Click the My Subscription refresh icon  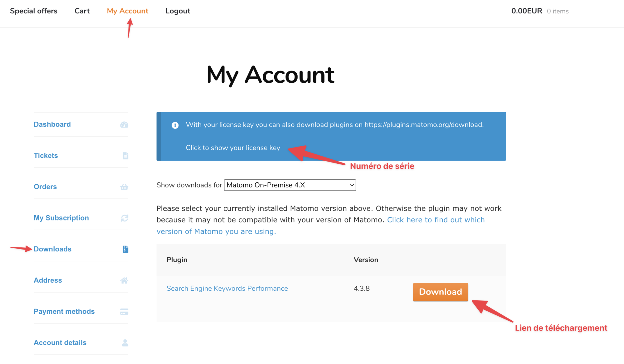(x=124, y=218)
